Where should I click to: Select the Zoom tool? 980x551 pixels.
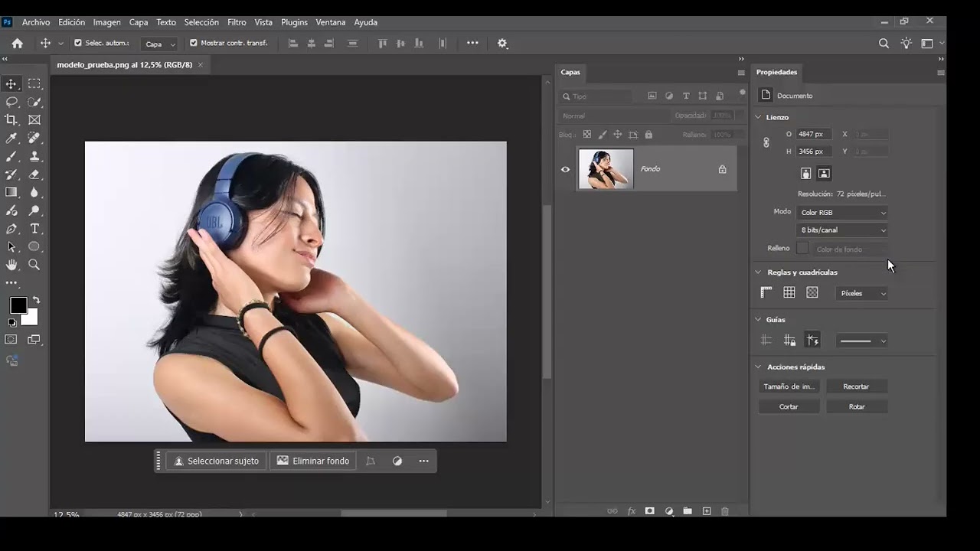pyautogui.click(x=34, y=265)
